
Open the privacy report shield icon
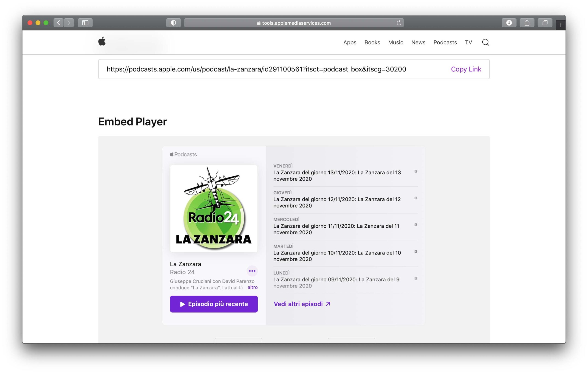(173, 23)
